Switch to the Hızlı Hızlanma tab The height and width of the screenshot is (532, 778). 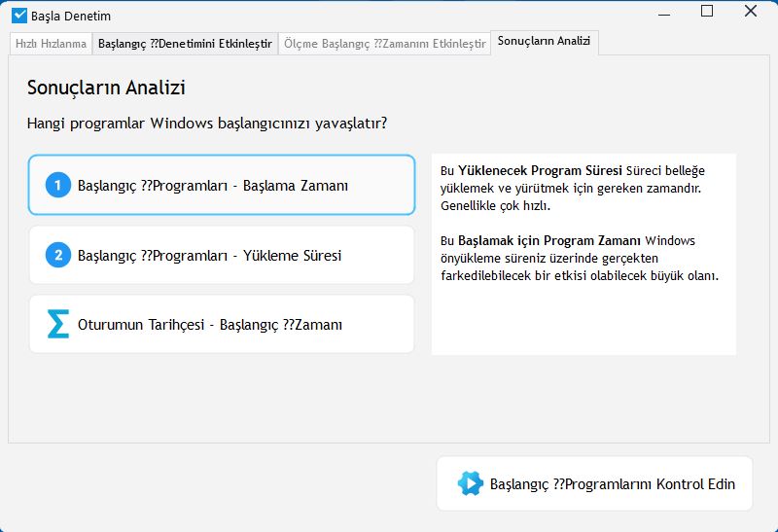coord(51,44)
